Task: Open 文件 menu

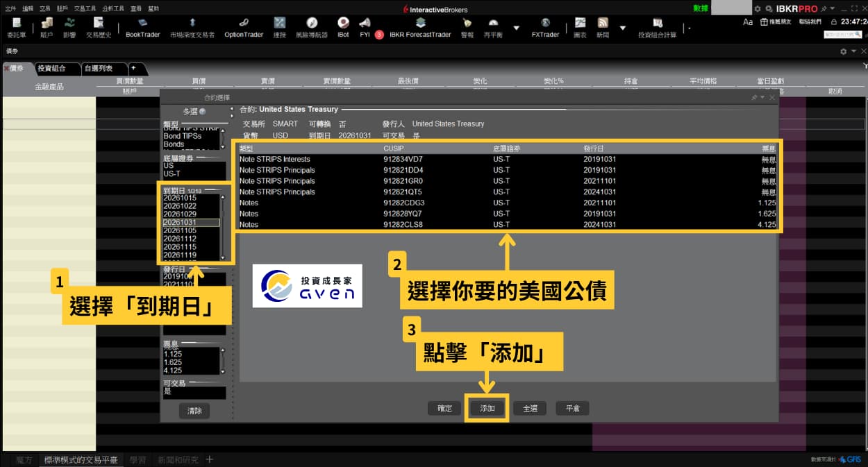Action: pos(10,8)
